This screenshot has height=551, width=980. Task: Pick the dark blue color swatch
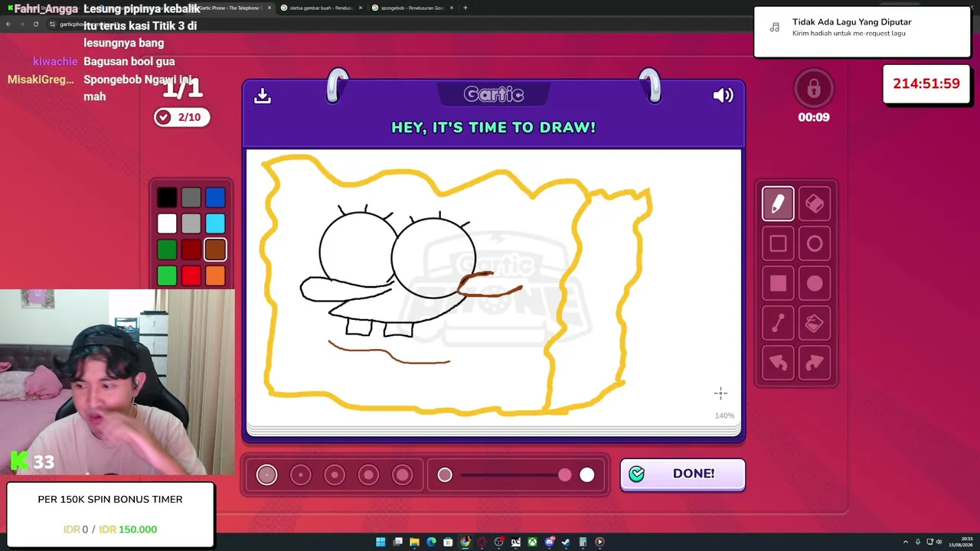215,198
